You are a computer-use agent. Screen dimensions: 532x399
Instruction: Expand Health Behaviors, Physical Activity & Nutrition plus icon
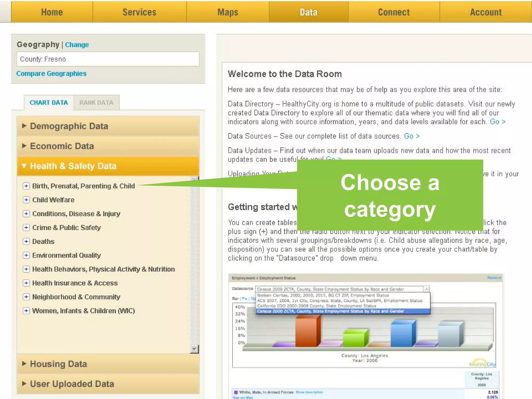click(x=26, y=269)
